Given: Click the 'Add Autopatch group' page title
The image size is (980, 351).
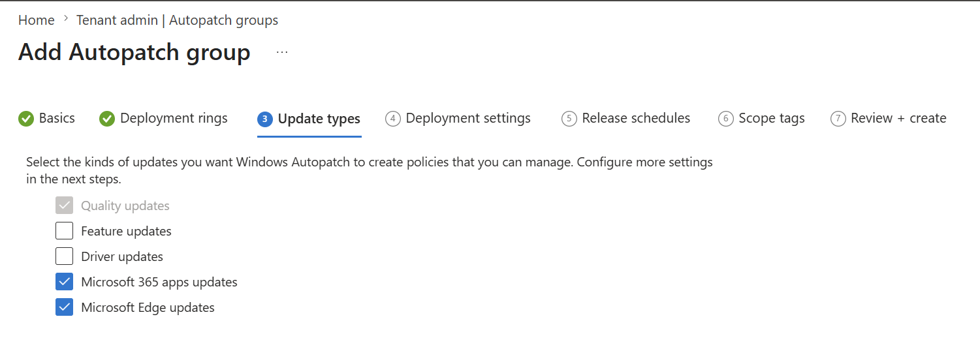Looking at the screenshot, I should [134, 52].
